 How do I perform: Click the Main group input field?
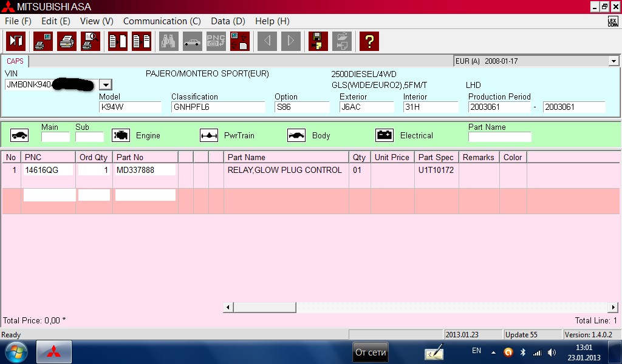[55, 137]
